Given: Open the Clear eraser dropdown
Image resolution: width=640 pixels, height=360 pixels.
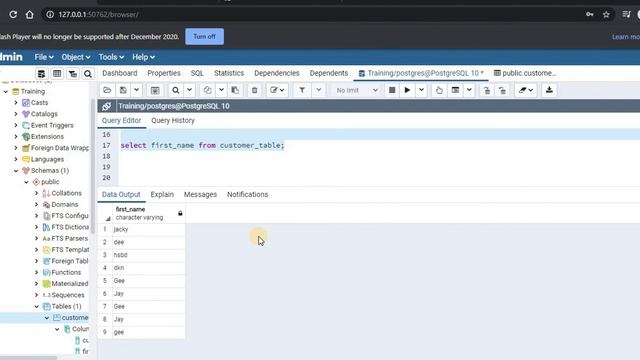Looking at the screenshot, I should pyautogui.click(x=526, y=90).
